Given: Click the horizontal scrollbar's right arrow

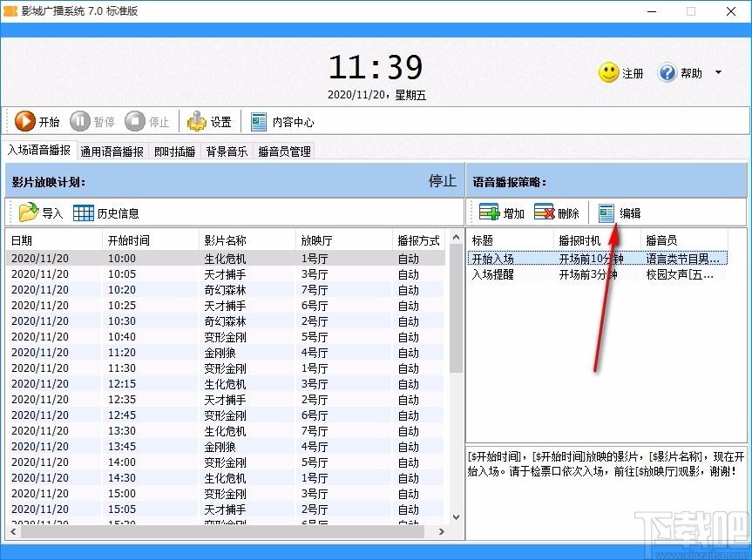Looking at the screenshot, I should [x=441, y=531].
